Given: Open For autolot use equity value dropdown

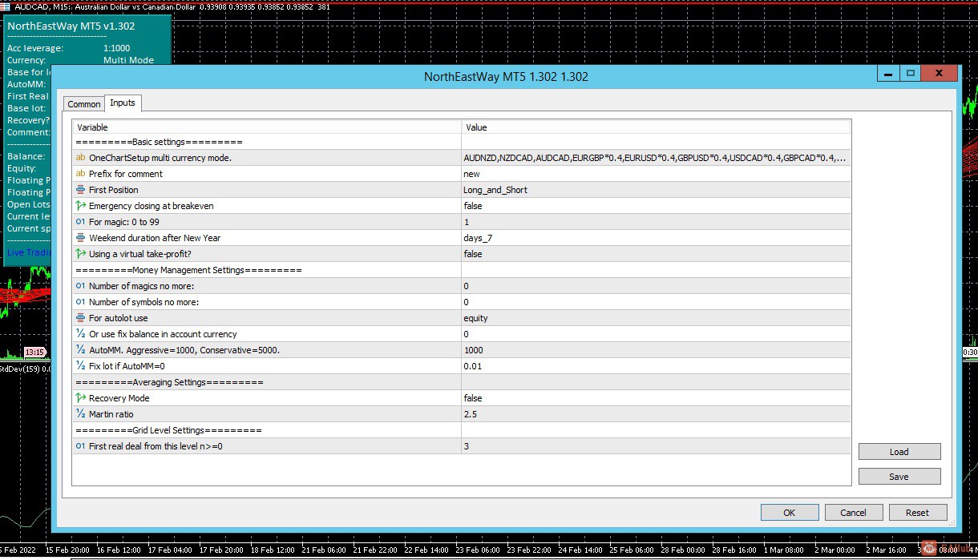Looking at the screenshot, I should point(656,318).
